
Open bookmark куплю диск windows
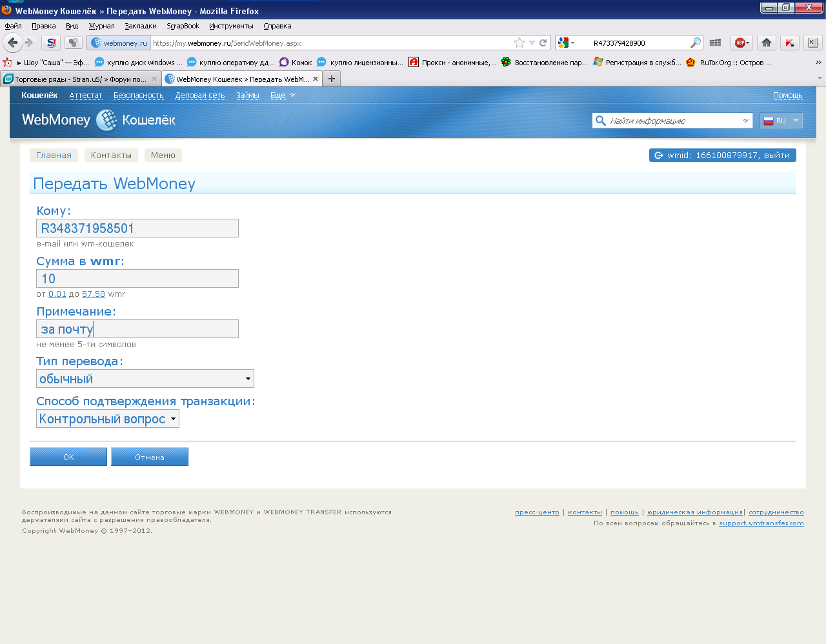[139, 63]
